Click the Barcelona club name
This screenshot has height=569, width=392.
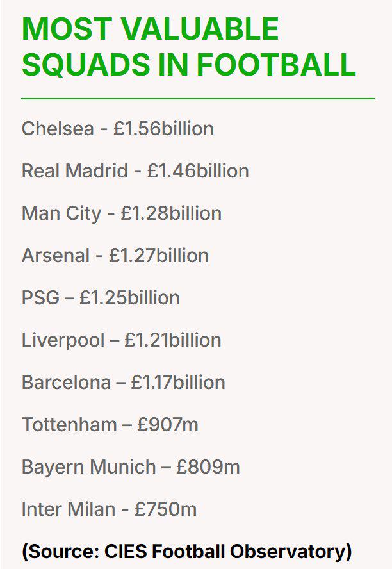pyautogui.click(x=66, y=383)
